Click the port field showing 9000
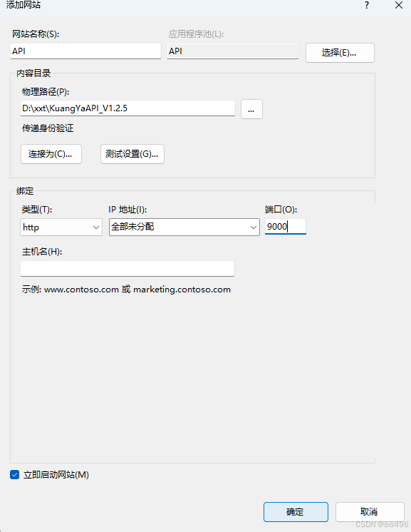The width and height of the screenshot is (411, 532). coord(286,226)
